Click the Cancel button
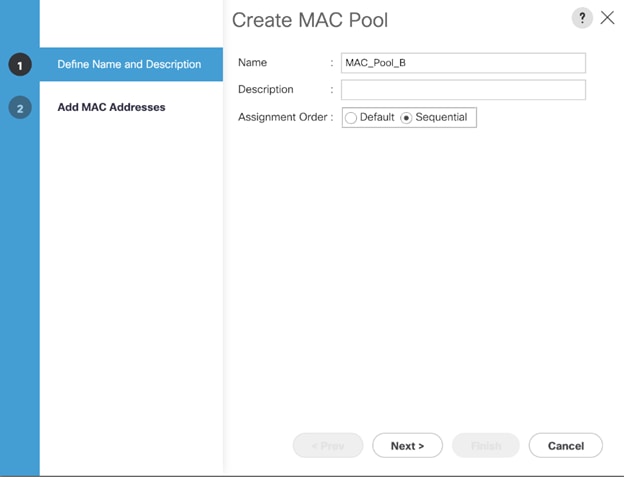Viewport: 624px width, 477px height. click(566, 446)
